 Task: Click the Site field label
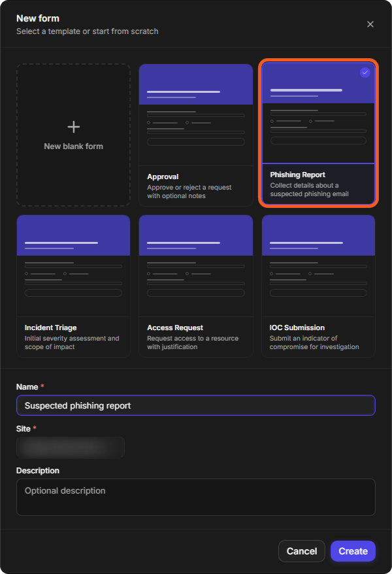tap(24, 429)
